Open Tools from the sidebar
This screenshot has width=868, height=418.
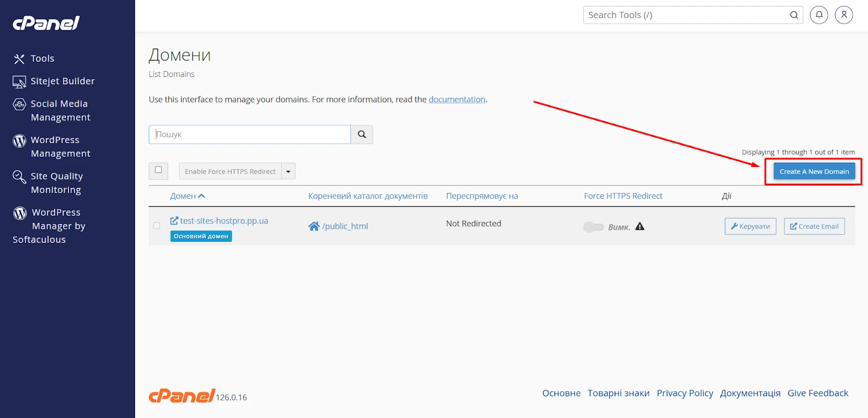point(34,59)
